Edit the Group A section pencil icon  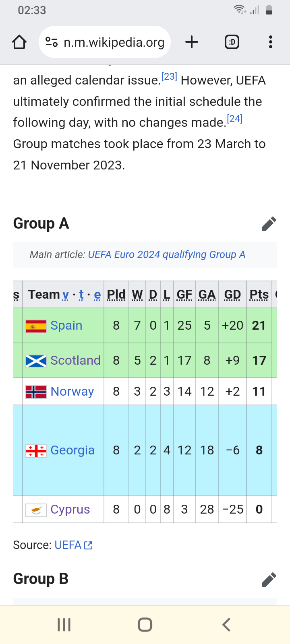269,224
